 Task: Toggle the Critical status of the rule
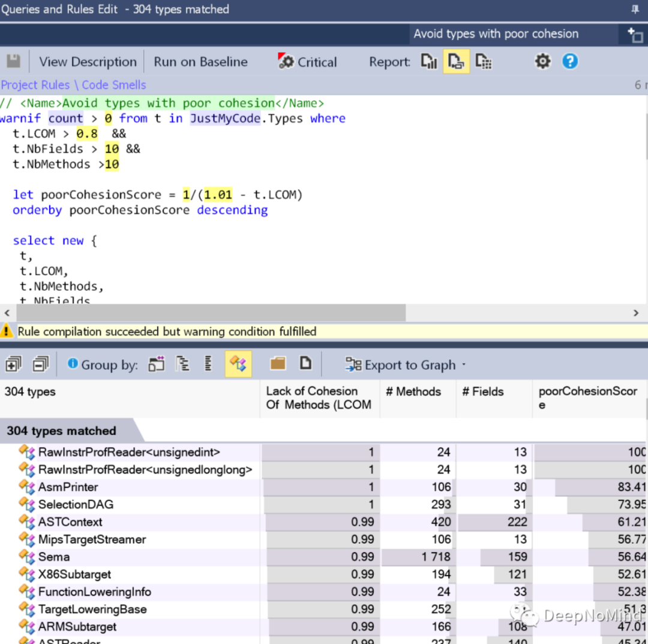pos(307,61)
